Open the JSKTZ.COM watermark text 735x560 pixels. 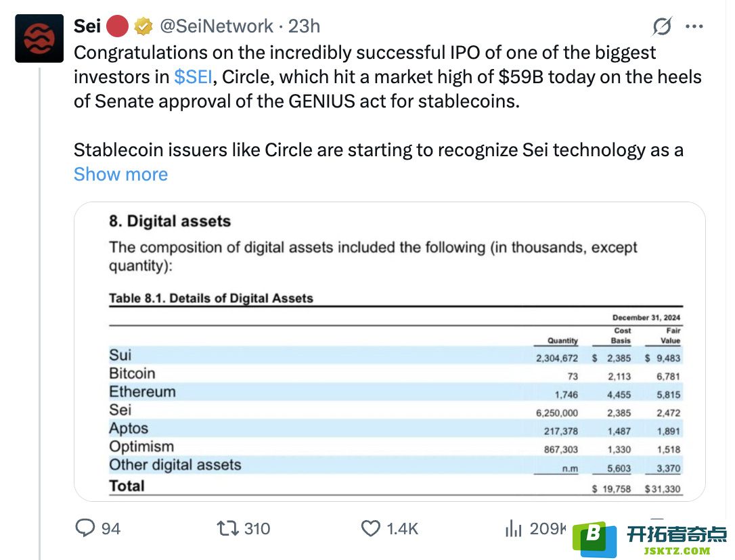[677, 551]
